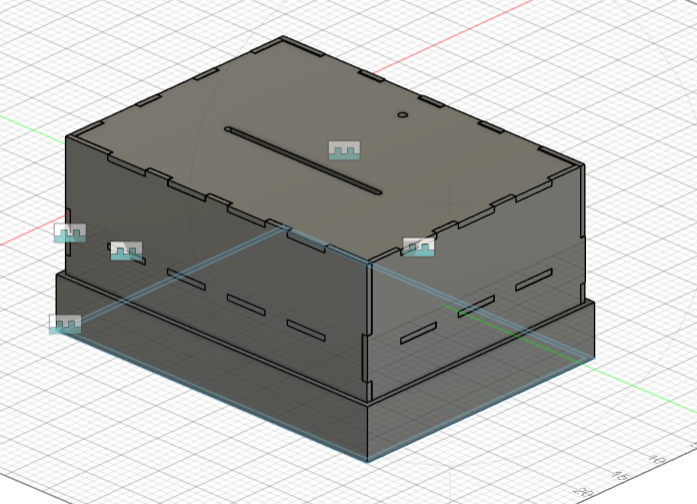Image resolution: width=697 pixels, height=504 pixels.
Task: Select the long narrow slot in the lid
Action: [302, 159]
